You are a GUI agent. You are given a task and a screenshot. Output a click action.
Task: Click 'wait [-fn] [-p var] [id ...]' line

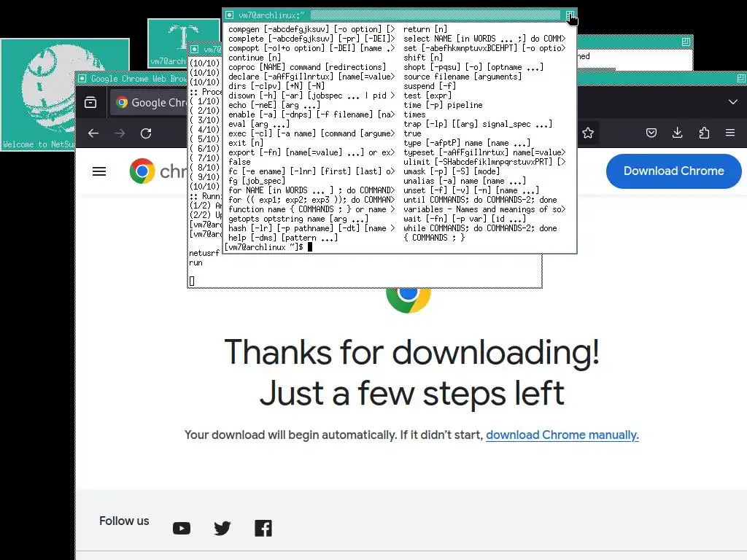(465, 219)
